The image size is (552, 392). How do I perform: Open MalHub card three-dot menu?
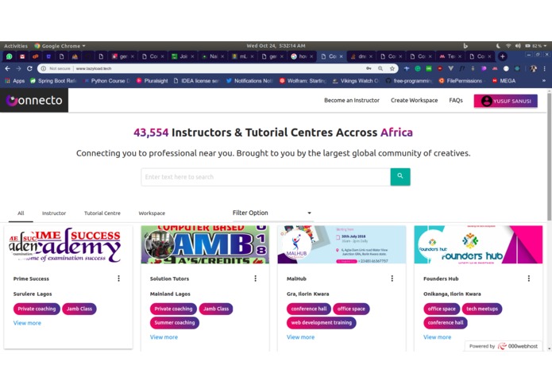(x=392, y=279)
